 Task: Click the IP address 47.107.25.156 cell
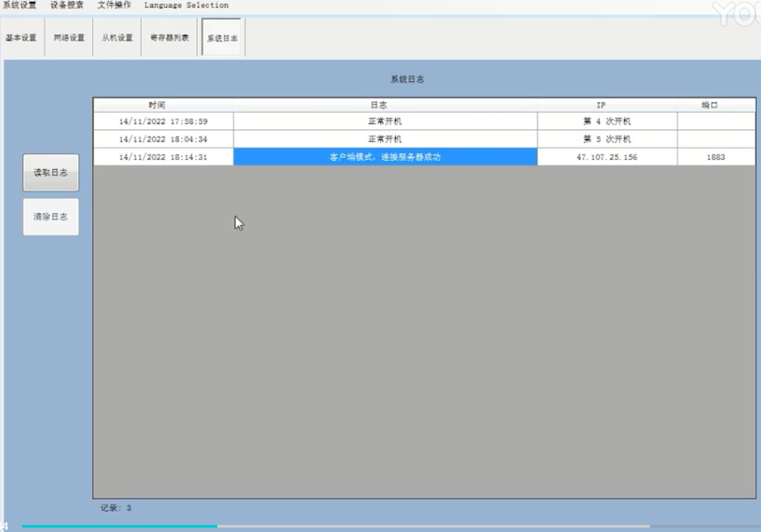[x=606, y=157]
